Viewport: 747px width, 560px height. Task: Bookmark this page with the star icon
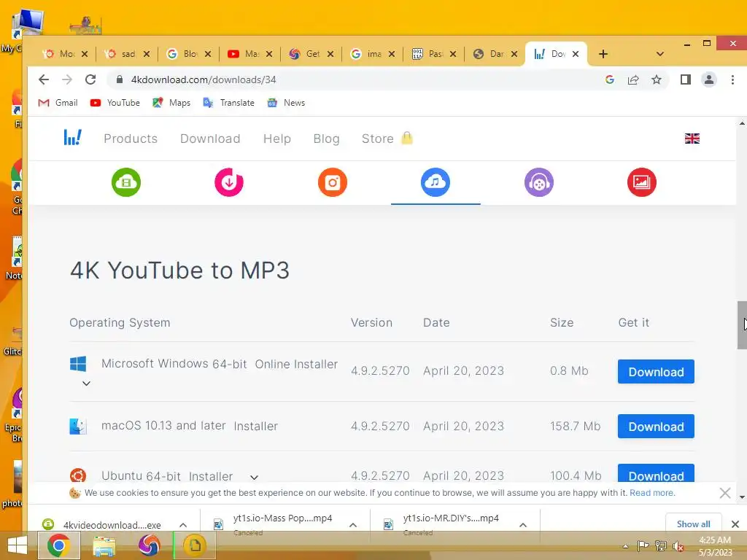click(x=657, y=79)
